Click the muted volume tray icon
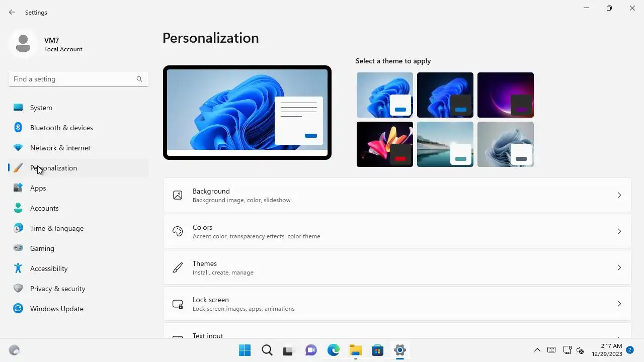The image size is (644, 362). [x=580, y=350]
